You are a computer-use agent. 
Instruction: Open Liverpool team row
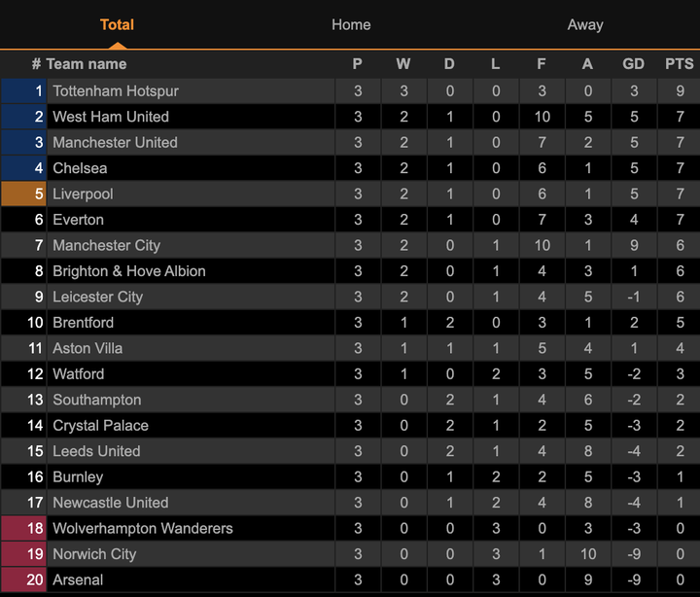pos(83,193)
